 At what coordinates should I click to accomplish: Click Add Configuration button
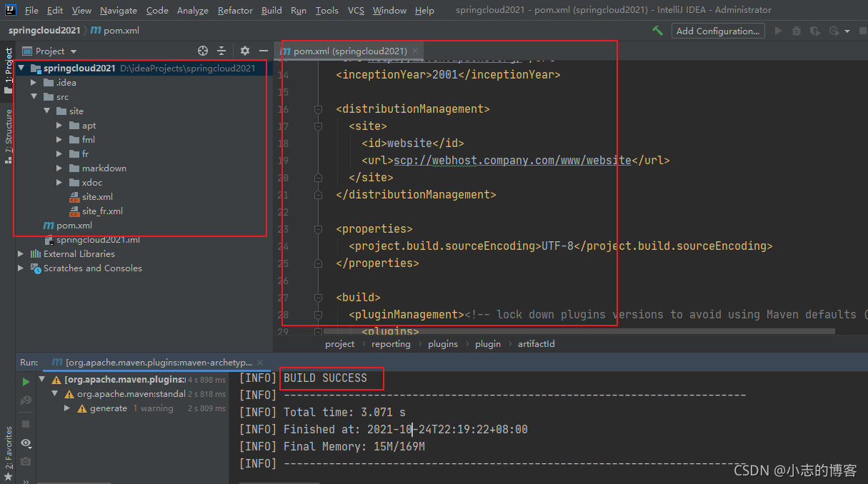tap(718, 31)
